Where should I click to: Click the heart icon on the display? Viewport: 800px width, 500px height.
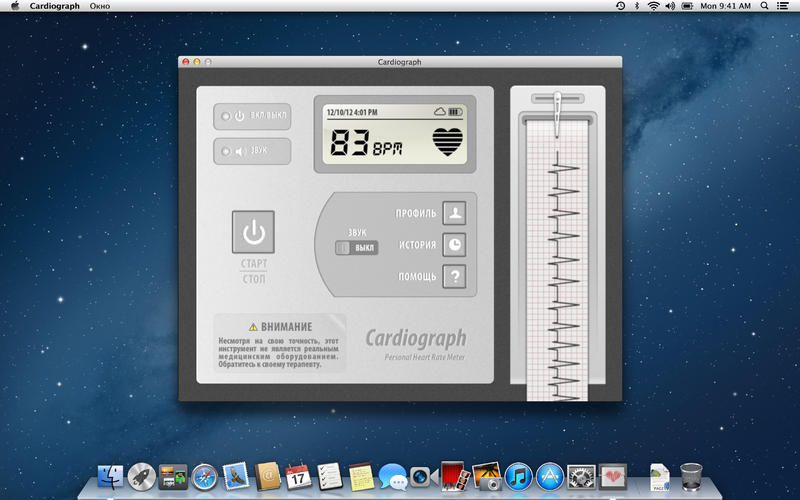coord(447,141)
